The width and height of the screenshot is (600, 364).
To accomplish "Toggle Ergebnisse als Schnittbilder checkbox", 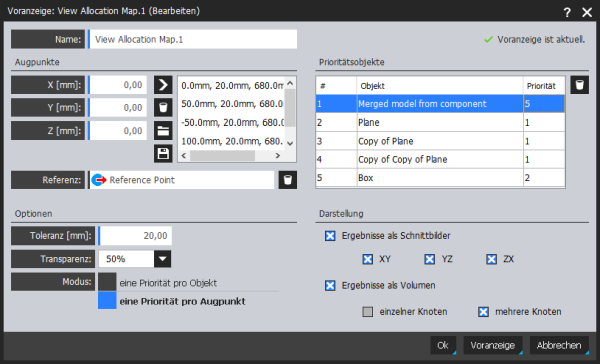I will click(330, 236).
